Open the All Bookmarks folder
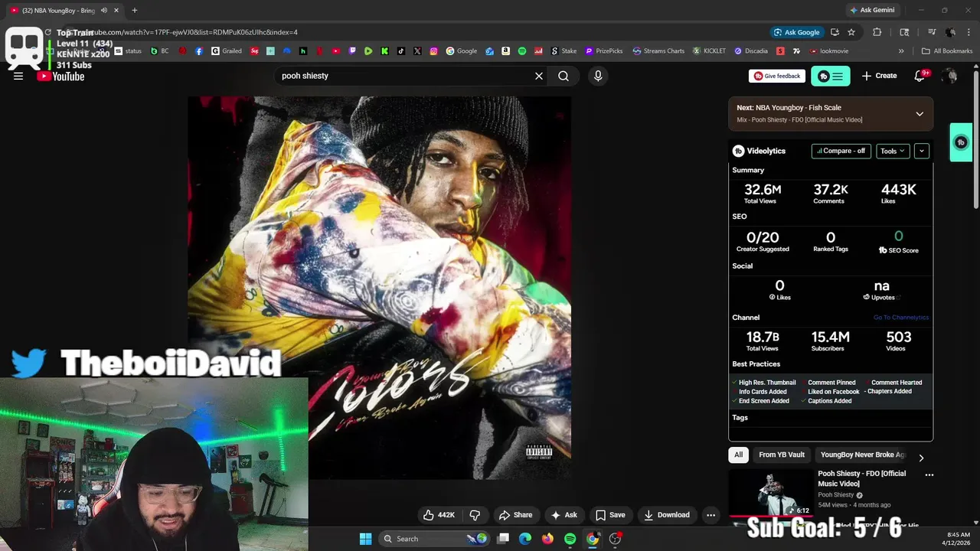 pyautogui.click(x=947, y=51)
